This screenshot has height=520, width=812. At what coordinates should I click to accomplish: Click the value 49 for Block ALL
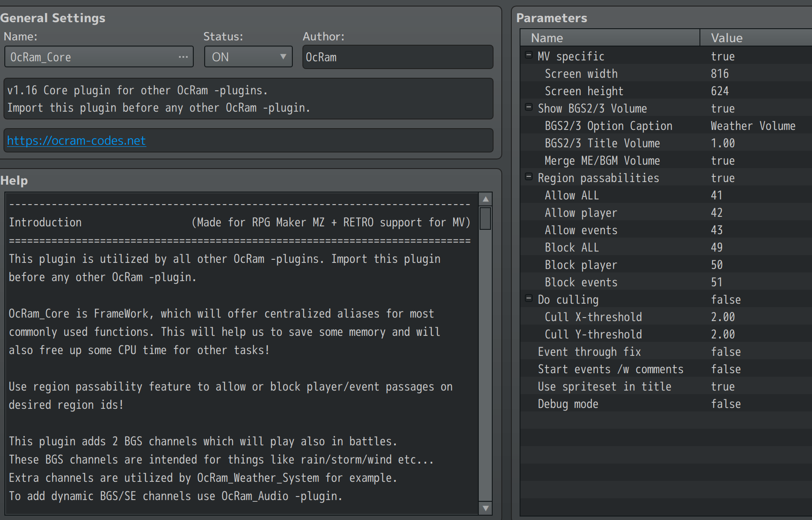[717, 248]
